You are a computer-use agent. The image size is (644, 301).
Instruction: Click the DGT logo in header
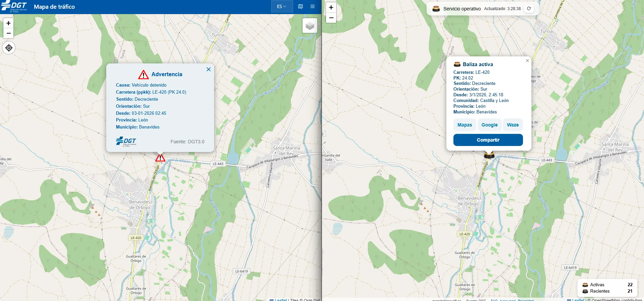coord(14,6)
